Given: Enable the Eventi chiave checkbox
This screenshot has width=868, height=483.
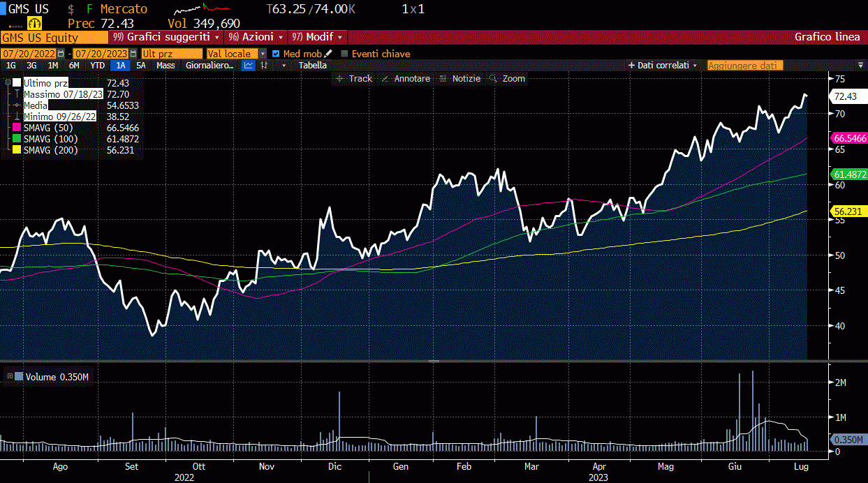Looking at the screenshot, I should point(344,54).
